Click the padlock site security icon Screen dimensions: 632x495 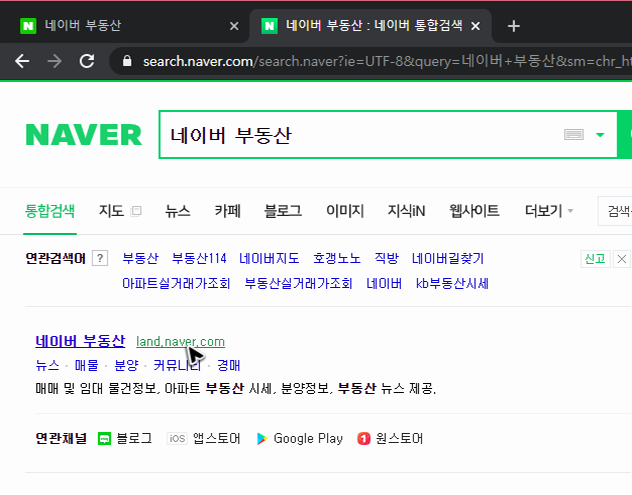[127, 61]
